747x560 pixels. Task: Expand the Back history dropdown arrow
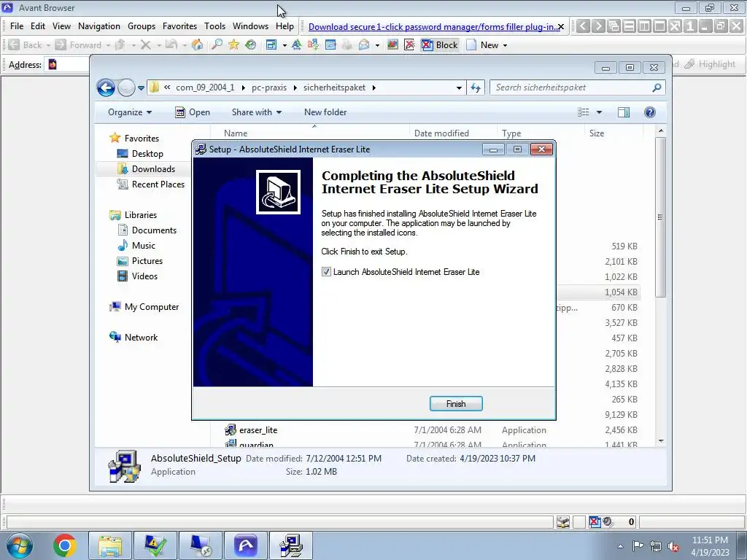pos(48,45)
